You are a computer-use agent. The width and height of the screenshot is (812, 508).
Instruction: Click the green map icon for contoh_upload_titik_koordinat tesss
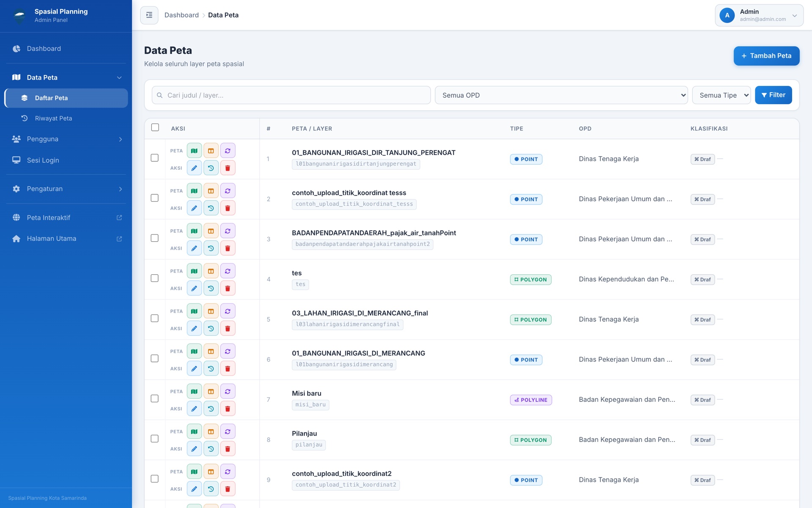[x=194, y=191]
